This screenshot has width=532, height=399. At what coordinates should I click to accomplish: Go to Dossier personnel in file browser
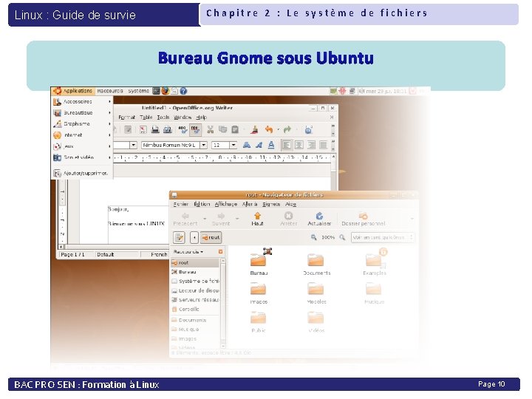point(363,219)
